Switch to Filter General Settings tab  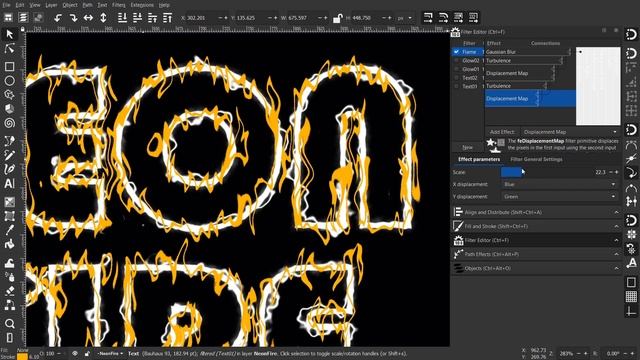click(536, 159)
